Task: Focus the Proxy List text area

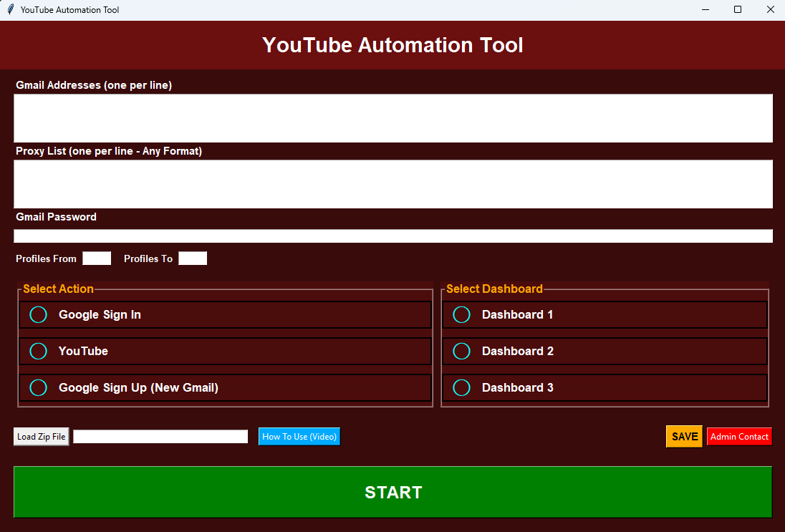Action: pyautogui.click(x=393, y=184)
